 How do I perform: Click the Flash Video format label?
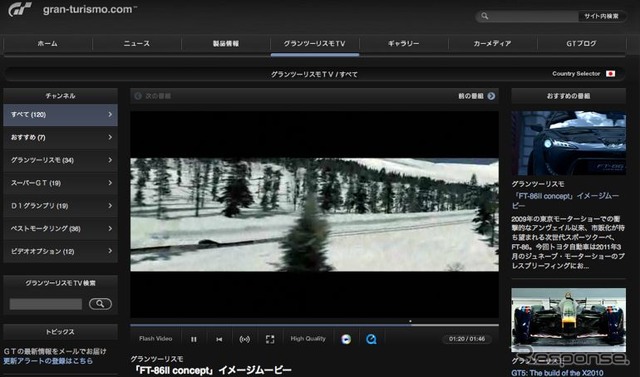point(156,339)
